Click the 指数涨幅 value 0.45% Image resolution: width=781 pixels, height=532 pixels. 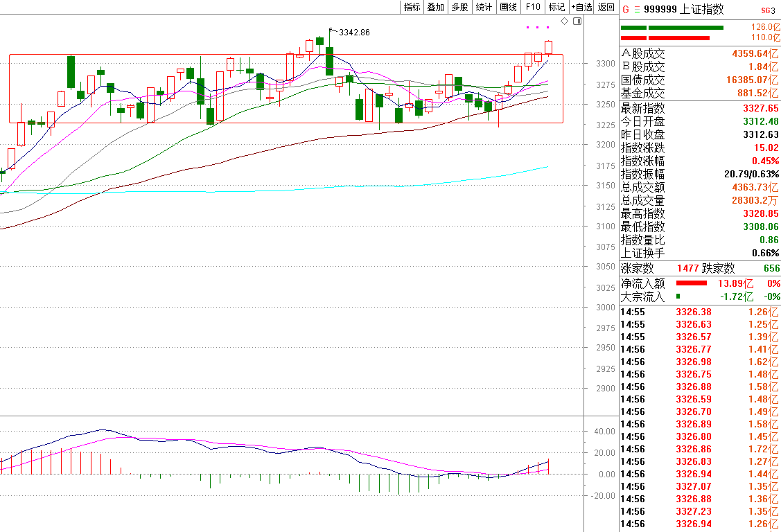pos(766,161)
